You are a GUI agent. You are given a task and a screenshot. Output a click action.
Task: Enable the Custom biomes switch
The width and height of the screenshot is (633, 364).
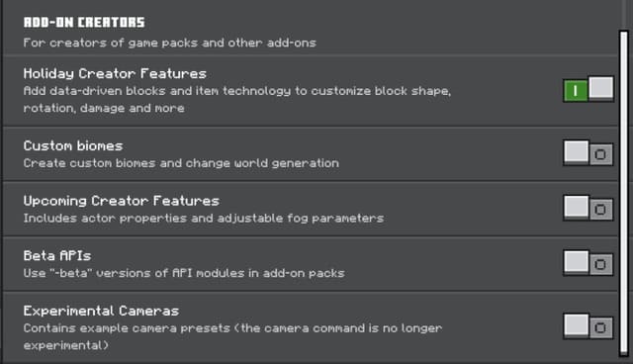pyautogui.click(x=588, y=153)
